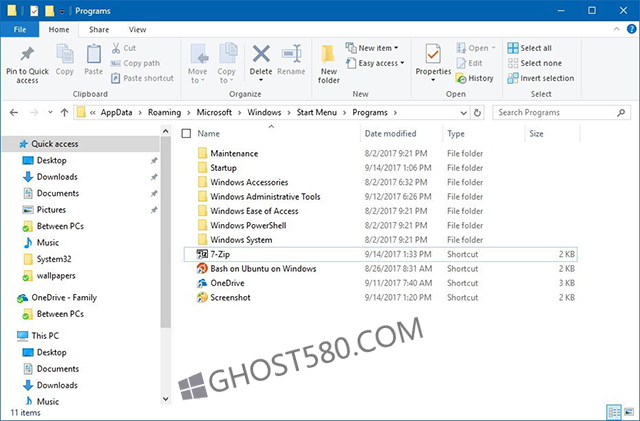Switch to the View tab
The width and height of the screenshot is (640, 421).
138,29
